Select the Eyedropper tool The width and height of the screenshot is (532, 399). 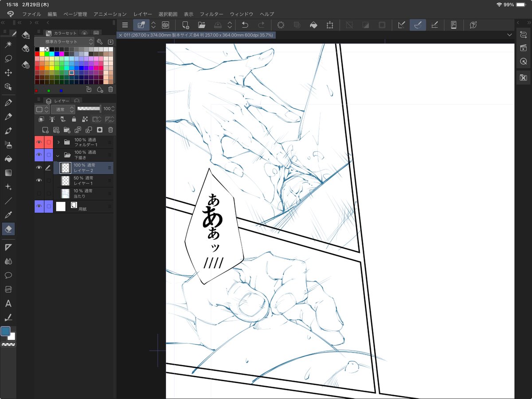[x=8, y=215]
